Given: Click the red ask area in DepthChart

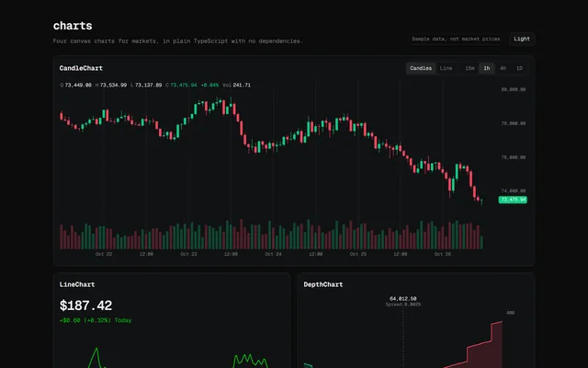Looking at the screenshot, I should tap(484, 353).
